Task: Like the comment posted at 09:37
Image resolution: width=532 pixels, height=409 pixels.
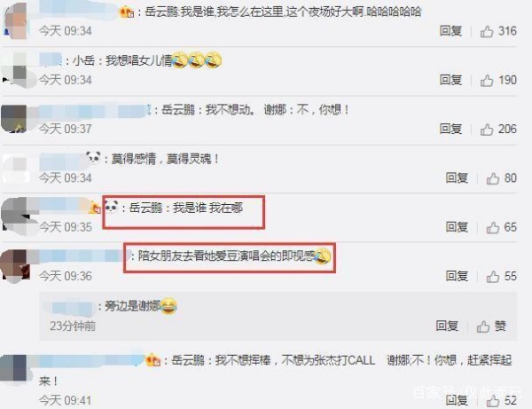Action: click(487, 130)
